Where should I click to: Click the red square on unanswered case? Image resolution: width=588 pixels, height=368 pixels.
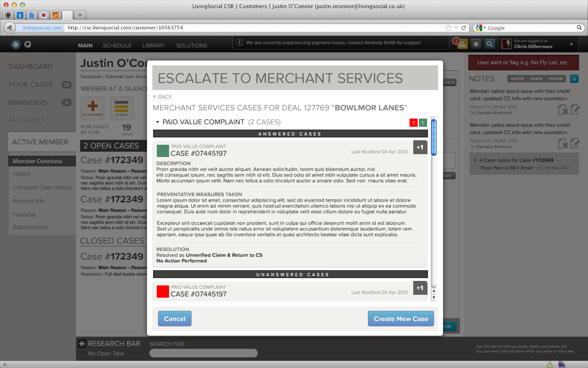tap(163, 292)
